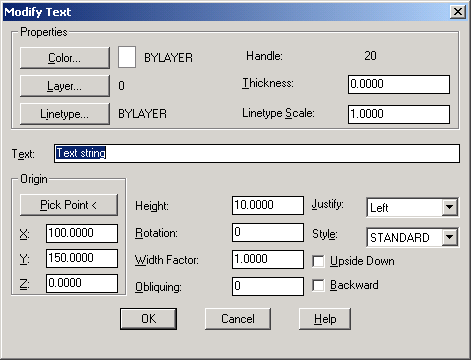
Task: Click the white BYLAYER color swatch
Action: point(127,57)
